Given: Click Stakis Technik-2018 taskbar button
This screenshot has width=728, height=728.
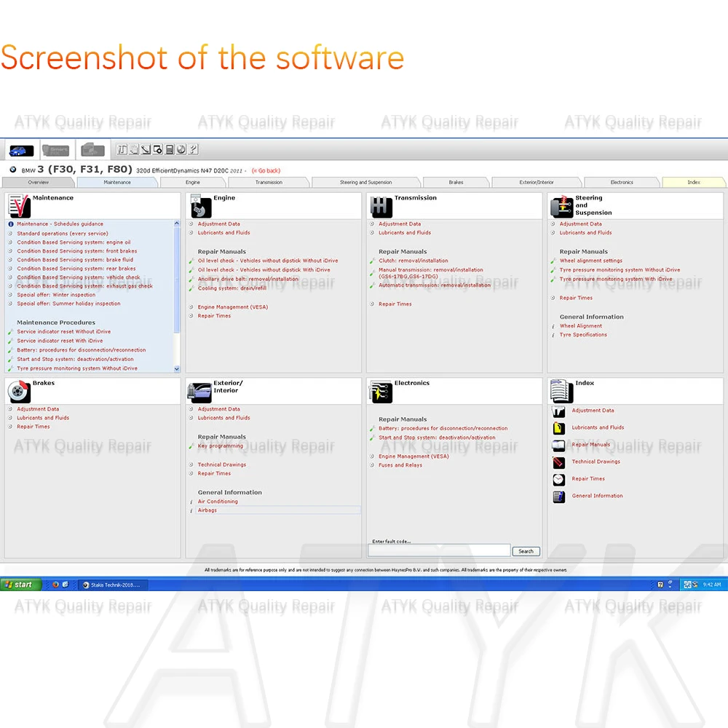Looking at the screenshot, I should (114, 585).
